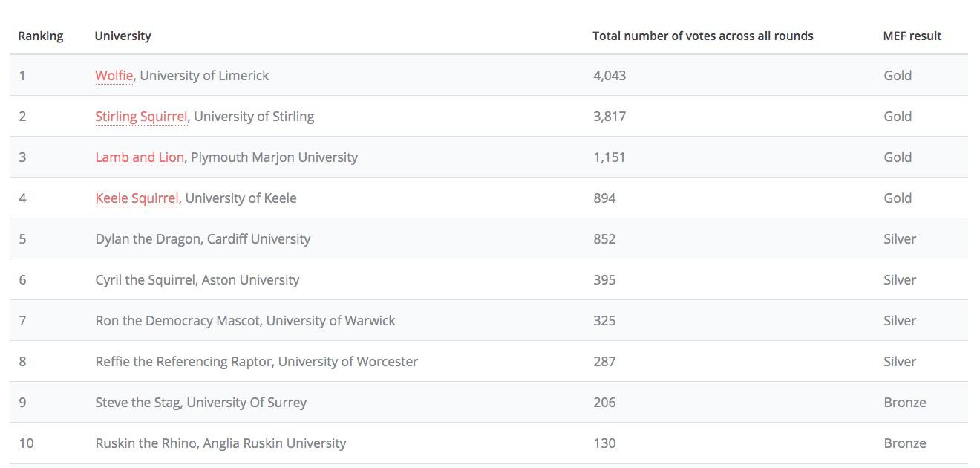Click the Gold result in Wolfie's row

tap(898, 76)
